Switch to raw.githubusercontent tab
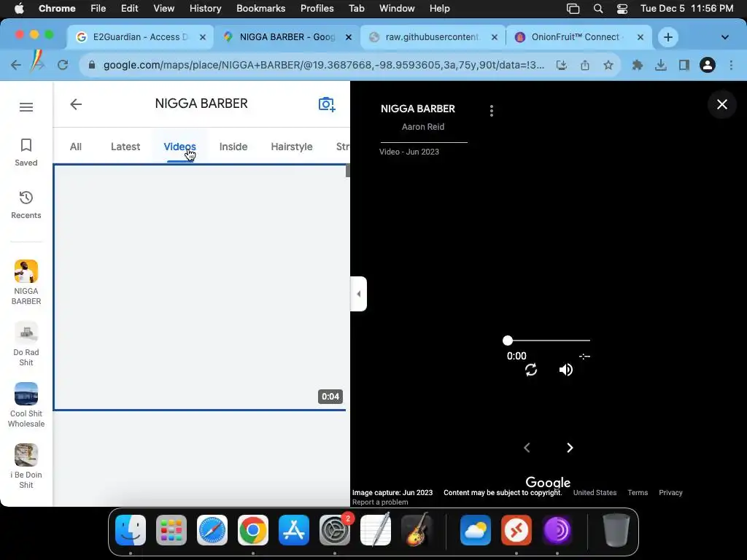 (433, 37)
